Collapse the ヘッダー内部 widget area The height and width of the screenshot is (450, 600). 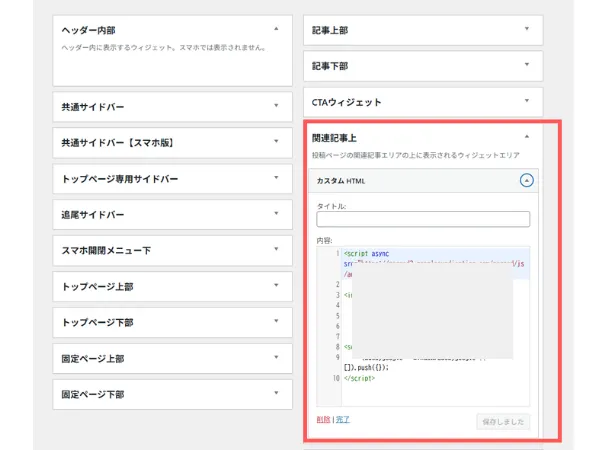275,30
